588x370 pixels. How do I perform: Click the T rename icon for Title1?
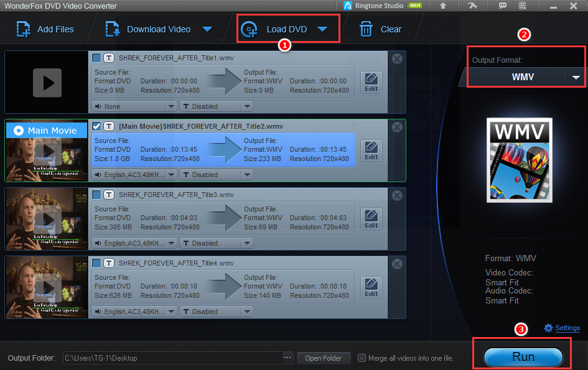click(x=109, y=58)
